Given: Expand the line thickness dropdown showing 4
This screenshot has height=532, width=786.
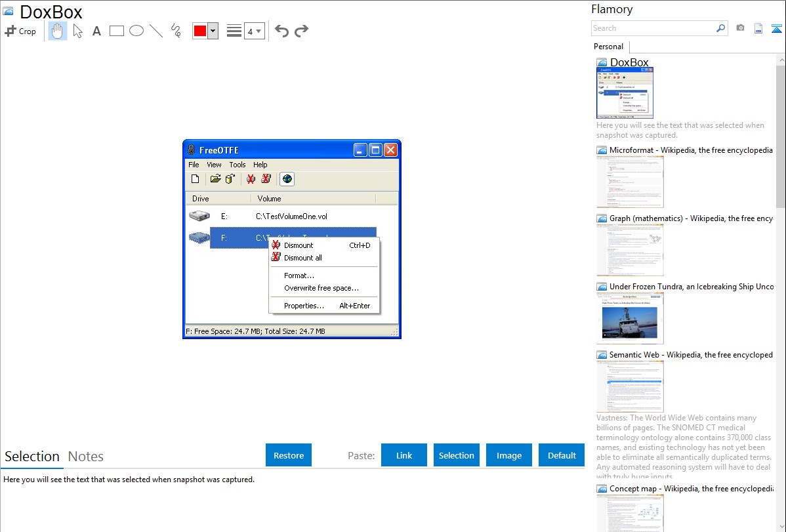Looking at the screenshot, I should click(255, 31).
